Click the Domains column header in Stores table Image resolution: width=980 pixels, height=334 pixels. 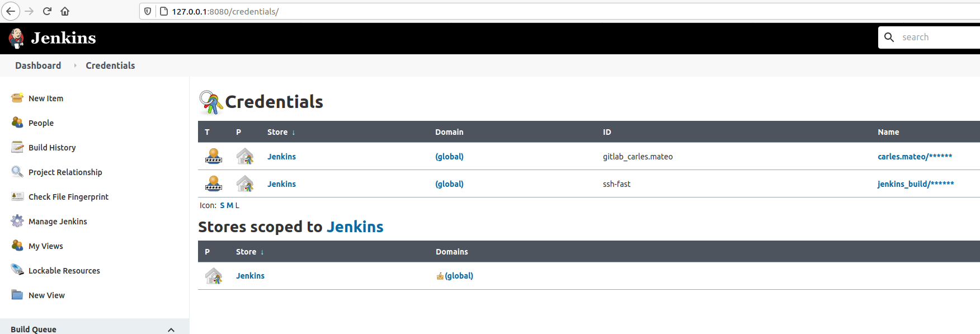(x=452, y=252)
